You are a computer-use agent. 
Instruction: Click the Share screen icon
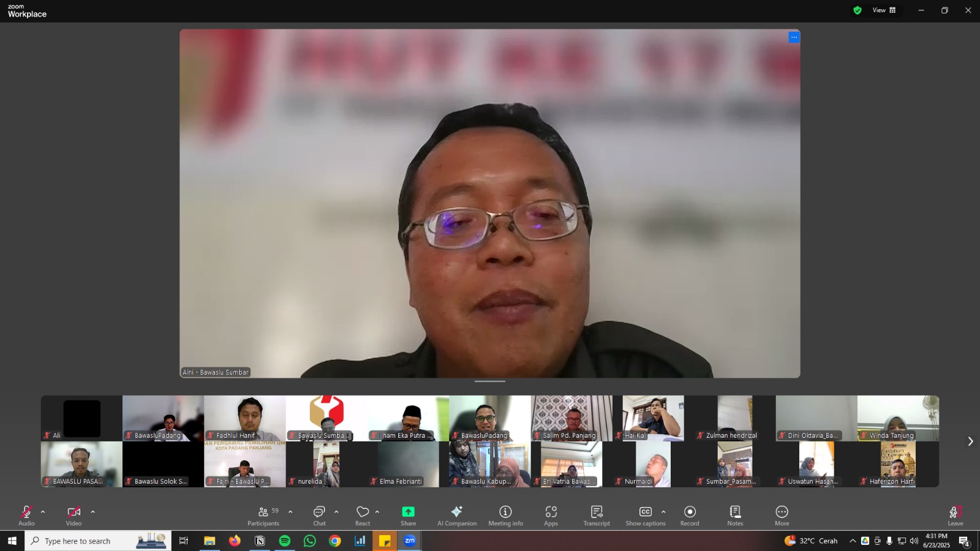(408, 515)
